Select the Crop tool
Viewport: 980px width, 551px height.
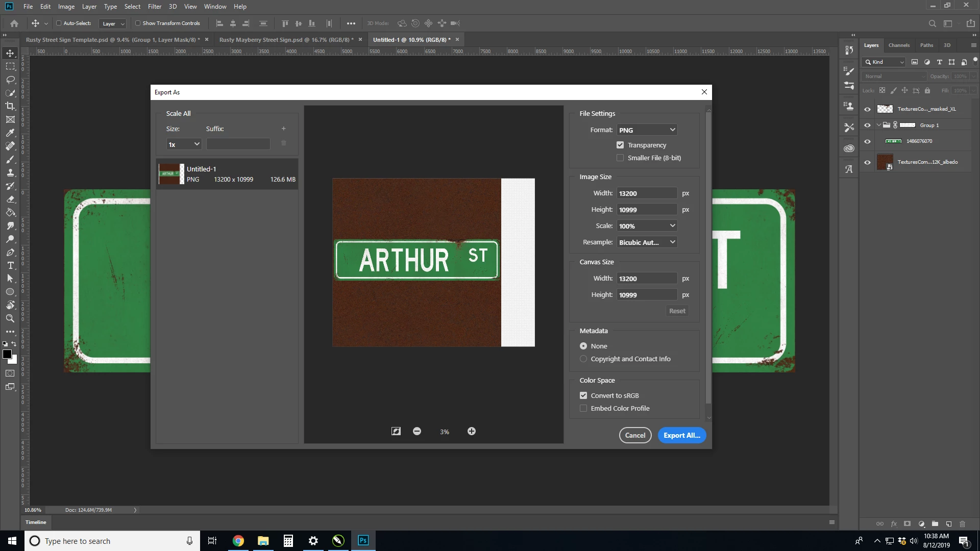[10, 106]
